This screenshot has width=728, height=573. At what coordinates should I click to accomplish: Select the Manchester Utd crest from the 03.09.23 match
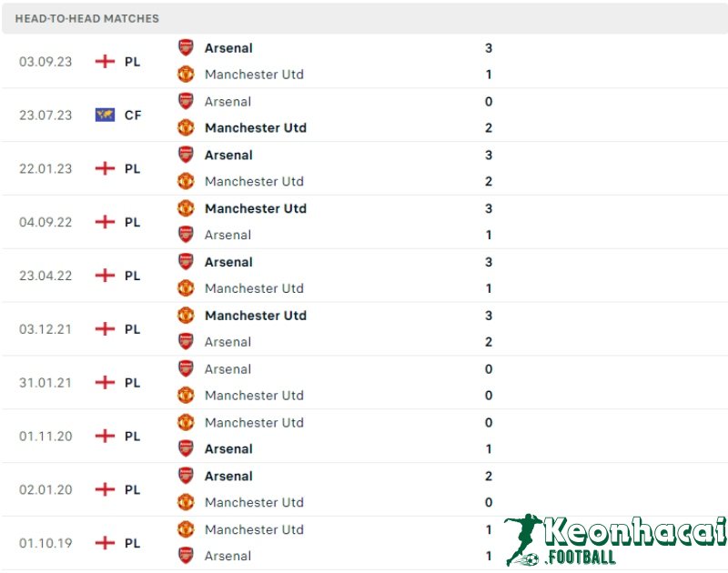click(x=185, y=75)
